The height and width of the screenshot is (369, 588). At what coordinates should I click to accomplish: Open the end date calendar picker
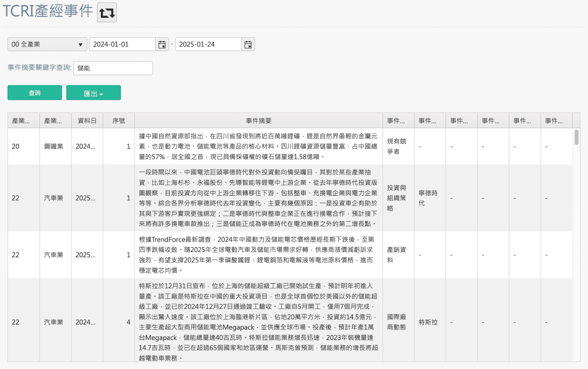click(248, 45)
